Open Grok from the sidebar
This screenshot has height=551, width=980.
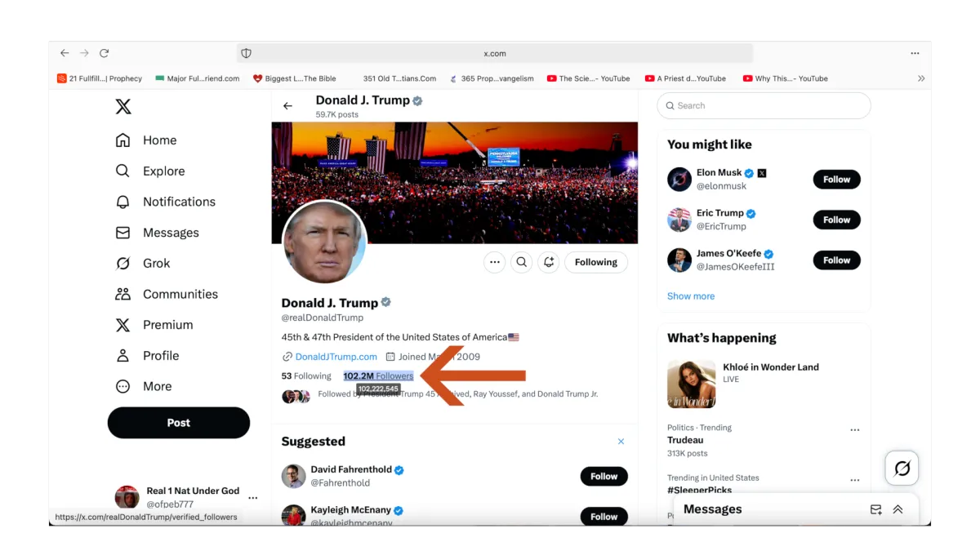click(x=142, y=263)
